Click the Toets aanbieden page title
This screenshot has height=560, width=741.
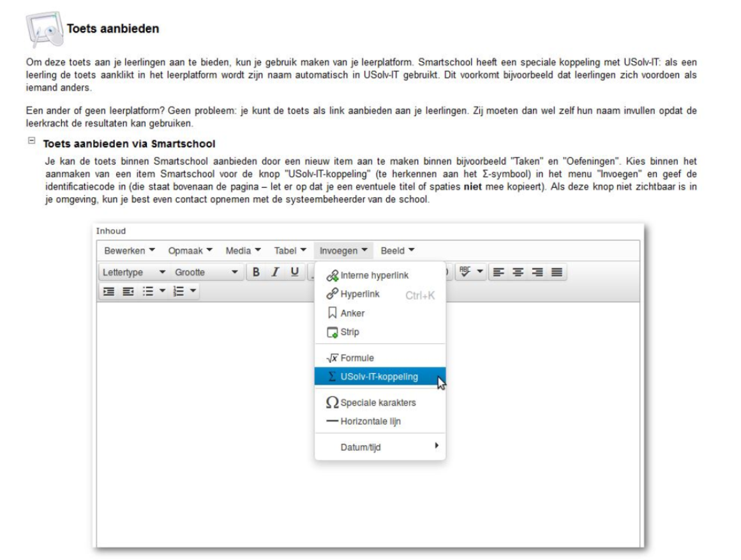coord(113,29)
